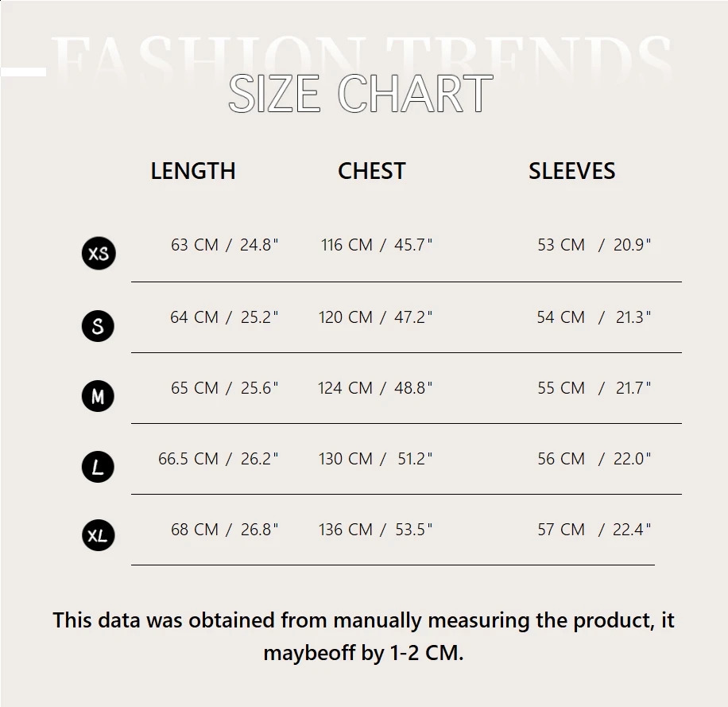This screenshot has width=728, height=707.
Task: Click XS chest measurement 116 CM
Action: 347,245
